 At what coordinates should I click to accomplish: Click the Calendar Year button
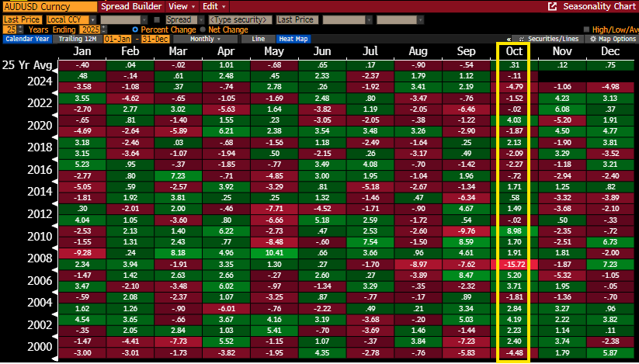[26, 39]
